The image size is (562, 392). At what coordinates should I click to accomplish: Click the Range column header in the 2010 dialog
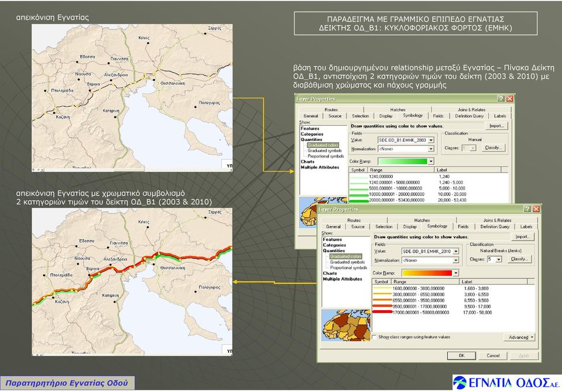(425, 281)
